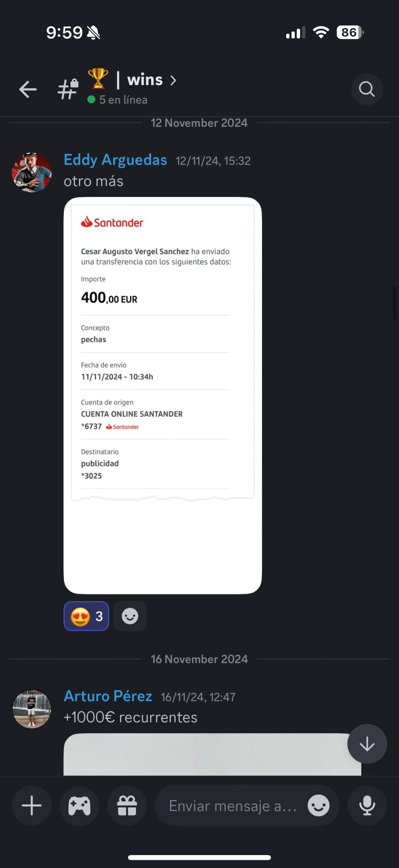This screenshot has height=868, width=399.
Task: Click the private channel hashtag lock icon
Action: pos(68,90)
